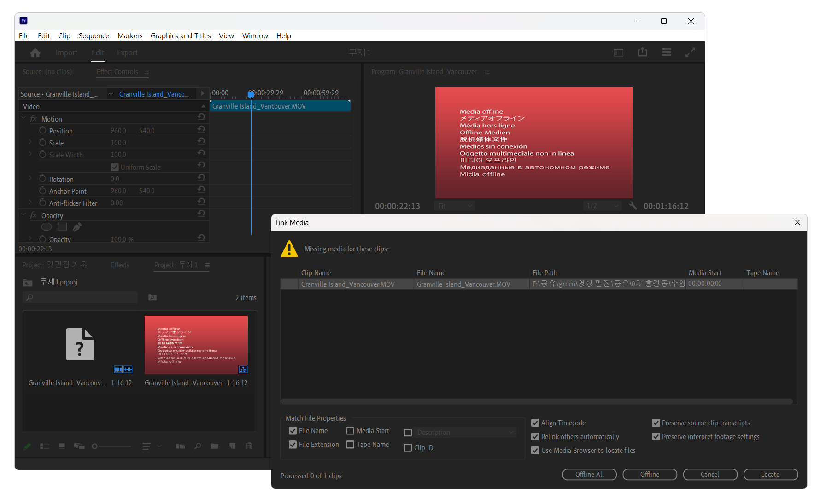The height and width of the screenshot is (504, 826).
Task: Toggle animation stopwatch for Rotation
Action: pyautogui.click(x=42, y=179)
